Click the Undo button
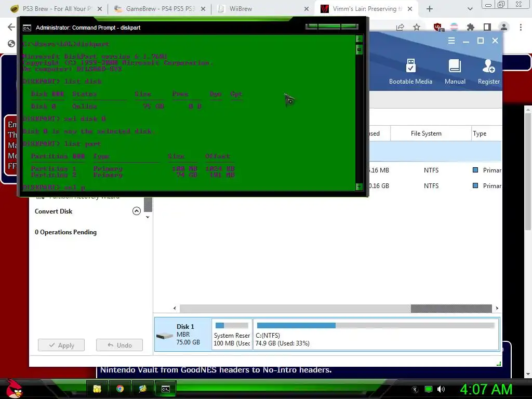Screen dimensions: 532x399 click(x=119, y=345)
